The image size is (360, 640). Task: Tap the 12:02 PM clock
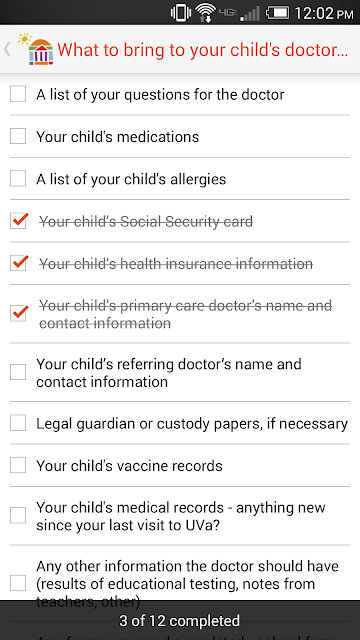click(324, 13)
